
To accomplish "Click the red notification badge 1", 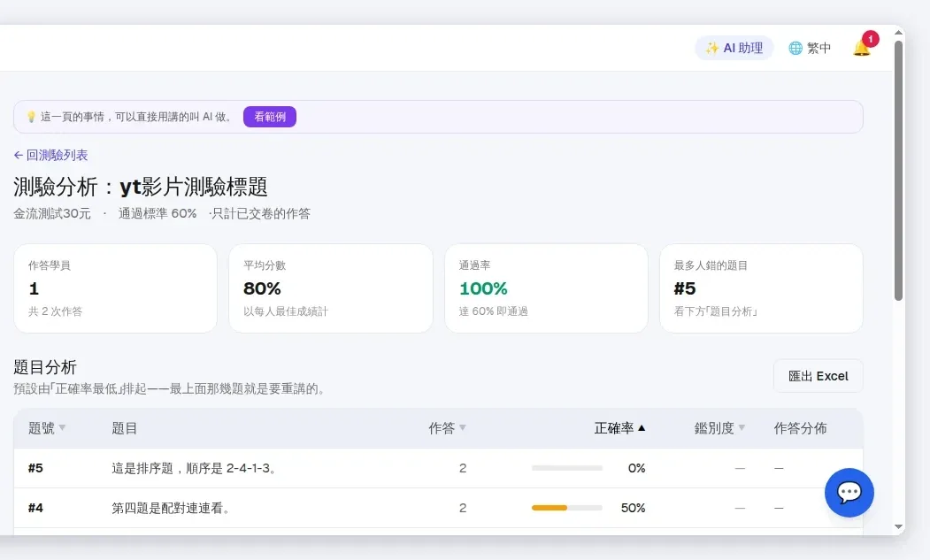I will pyautogui.click(x=870, y=39).
